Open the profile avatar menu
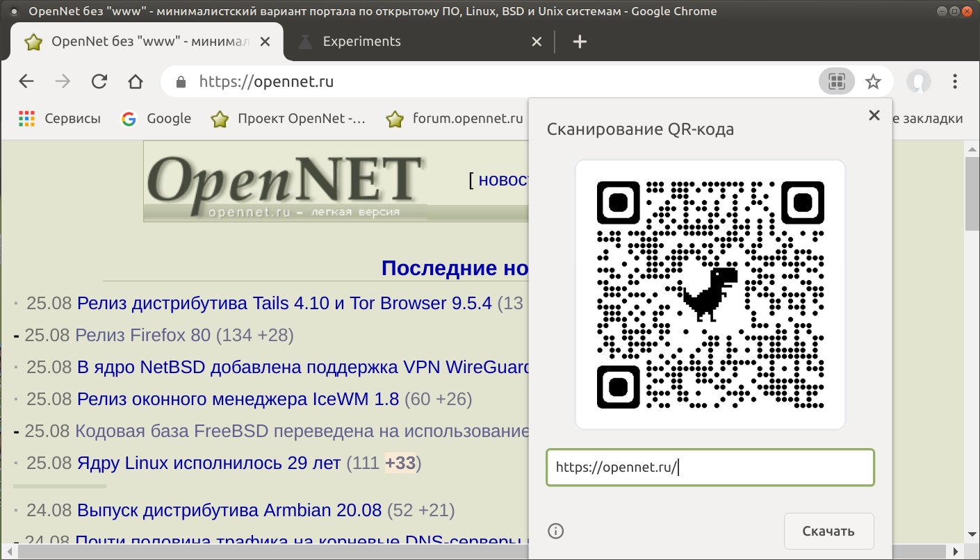The height and width of the screenshot is (560, 980). 918,82
